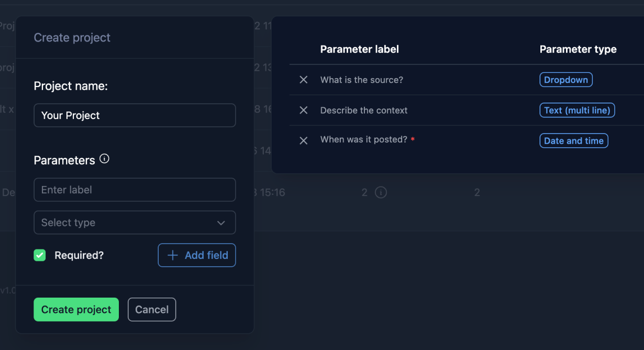644x350 pixels.
Task: Focus the Enter label input field
Action: [135, 190]
